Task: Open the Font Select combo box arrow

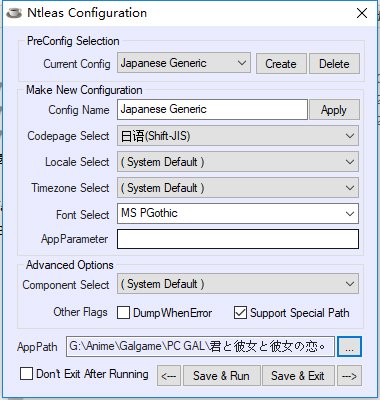Action: point(350,213)
